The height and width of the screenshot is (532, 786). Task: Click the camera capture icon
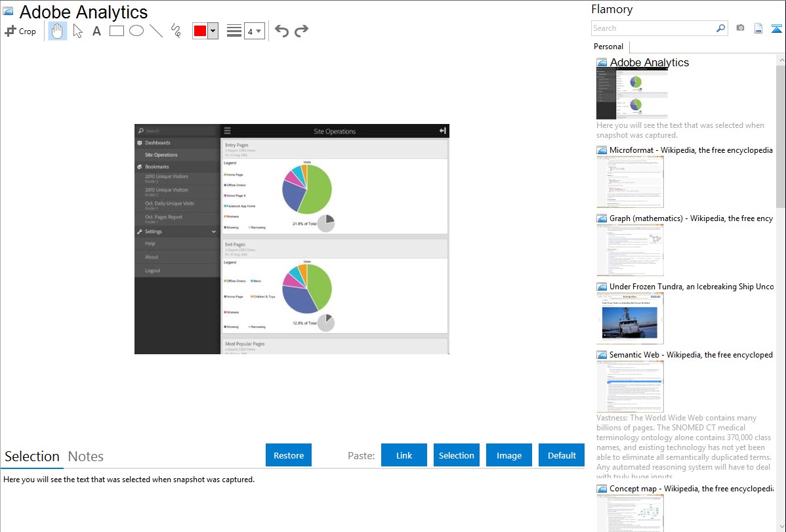tap(740, 28)
